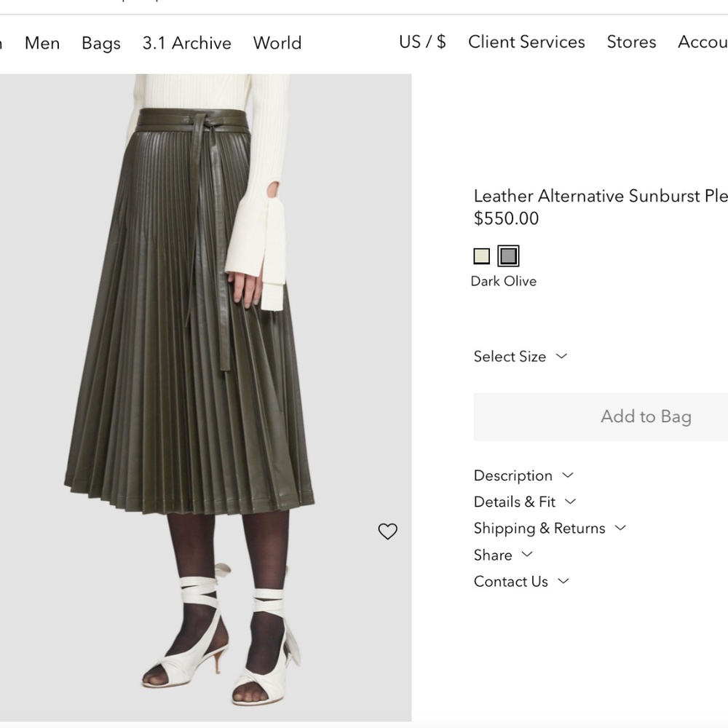728x728 pixels.
Task: Open Client Services page
Action: [526, 42]
